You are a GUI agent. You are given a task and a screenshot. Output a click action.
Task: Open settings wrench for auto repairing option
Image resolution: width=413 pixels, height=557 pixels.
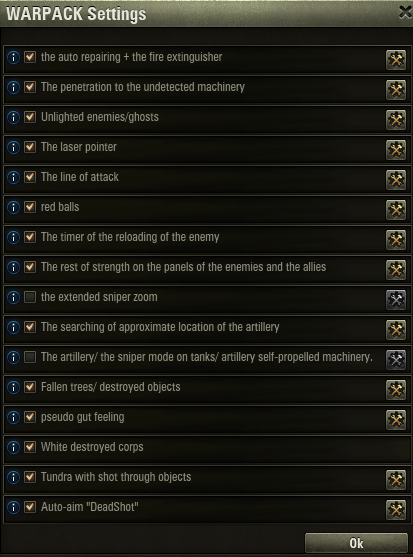pyautogui.click(x=396, y=60)
